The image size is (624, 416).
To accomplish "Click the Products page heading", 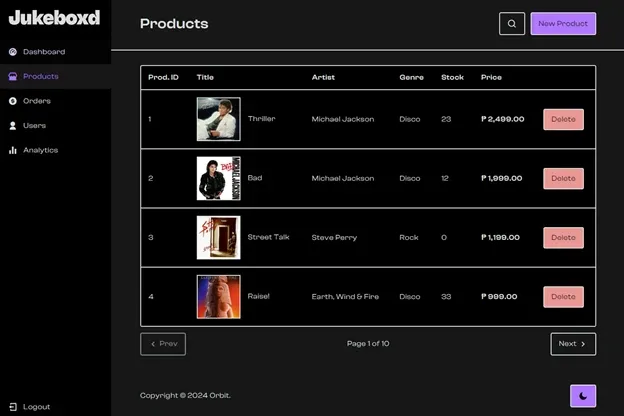I will (174, 24).
